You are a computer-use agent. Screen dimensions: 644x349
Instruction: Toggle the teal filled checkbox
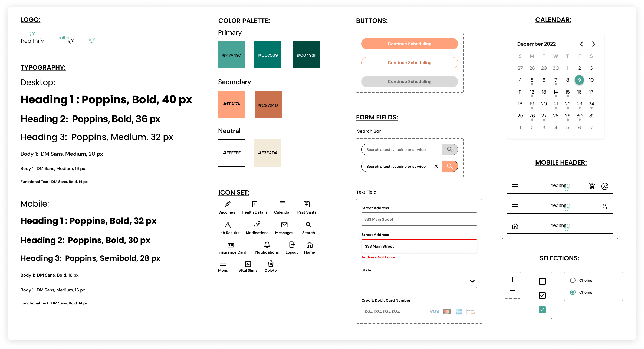(x=542, y=310)
